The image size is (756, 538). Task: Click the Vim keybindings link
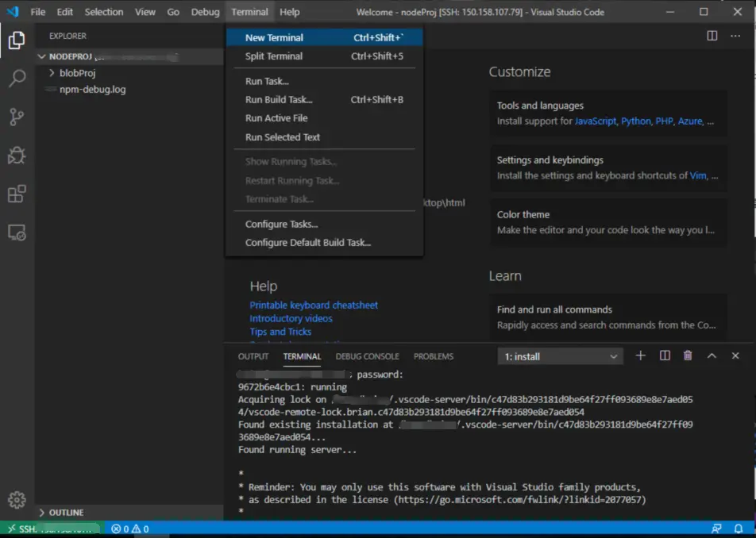[x=698, y=176]
